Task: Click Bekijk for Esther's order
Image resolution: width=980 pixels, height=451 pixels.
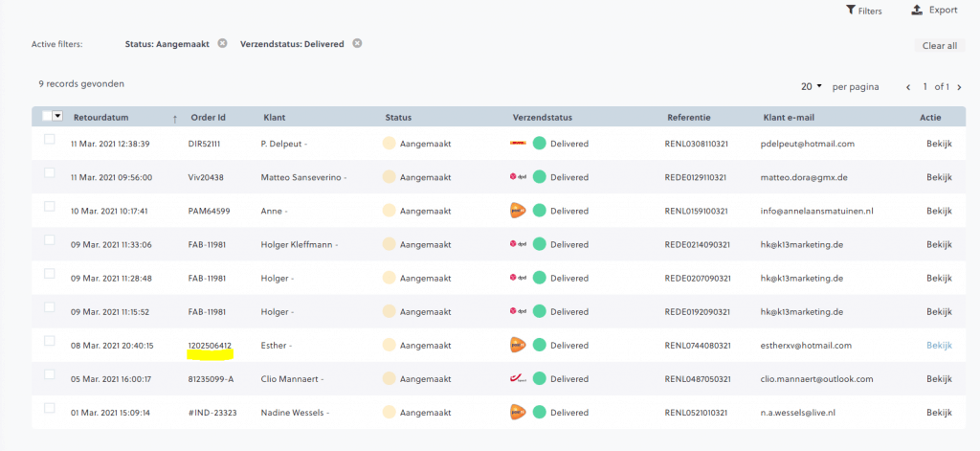Action: click(939, 345)
